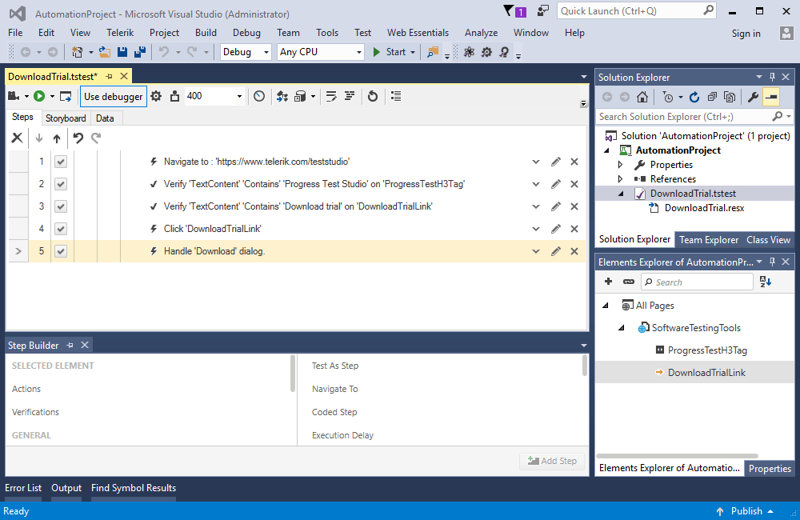
Task: Delete step 2 Verify Progress Test Studio
Action: click(x=574, y=184)
